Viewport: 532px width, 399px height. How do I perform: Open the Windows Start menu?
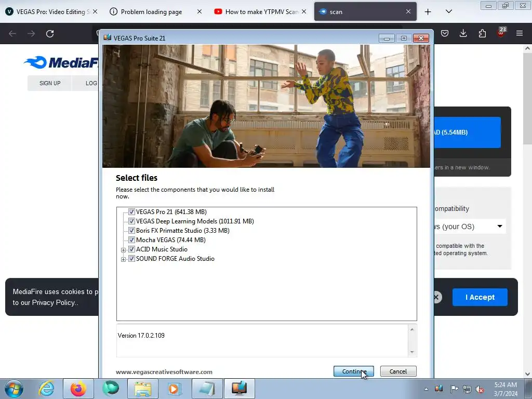click(x=14, y=389)
